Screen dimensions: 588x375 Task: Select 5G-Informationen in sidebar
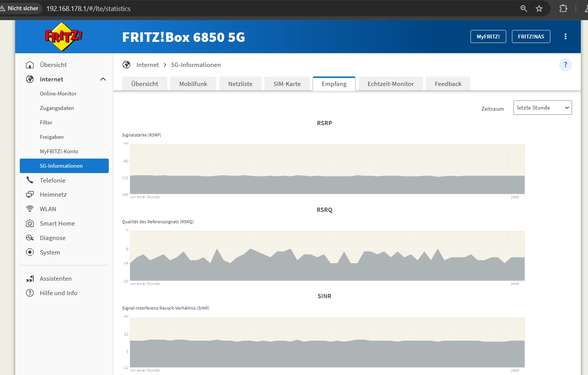[x=64, y=166]
